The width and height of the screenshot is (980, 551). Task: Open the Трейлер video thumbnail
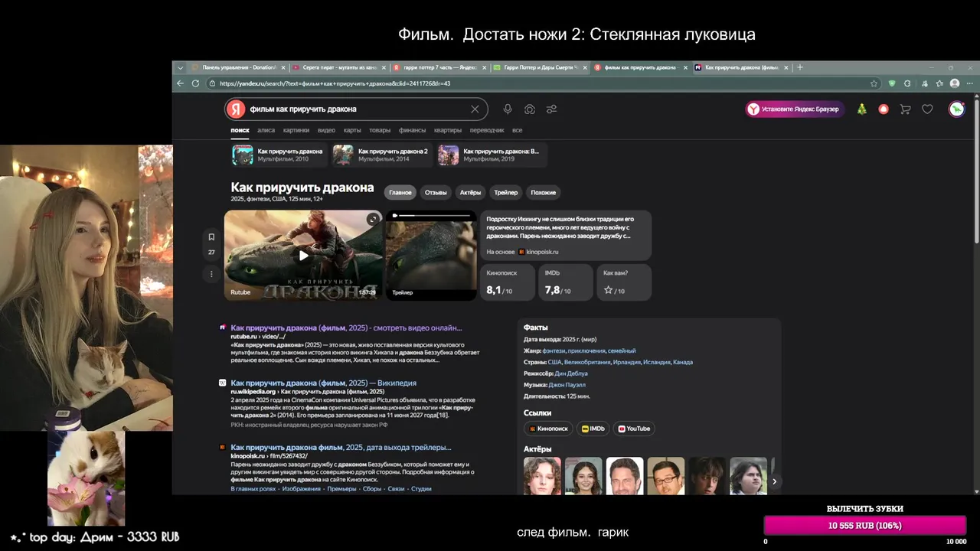(x=431, y=256)
